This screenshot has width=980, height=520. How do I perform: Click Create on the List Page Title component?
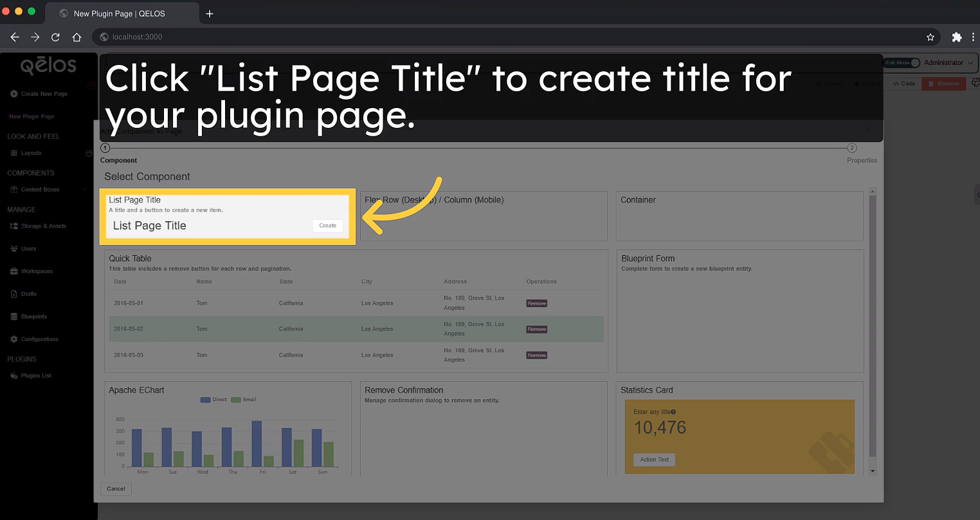coord(327,226)
